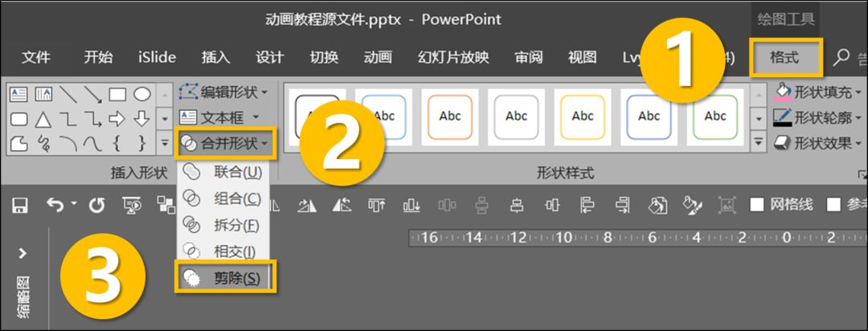
Task: Switch to the 幻灯片放映 tab
Action: tap(453, 57)
